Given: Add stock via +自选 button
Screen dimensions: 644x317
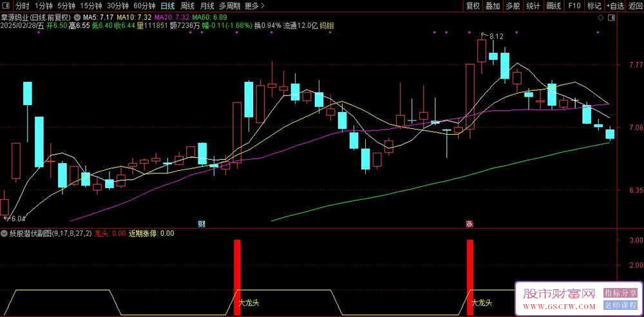Looking at the screenshot, I should click(614, 6).
